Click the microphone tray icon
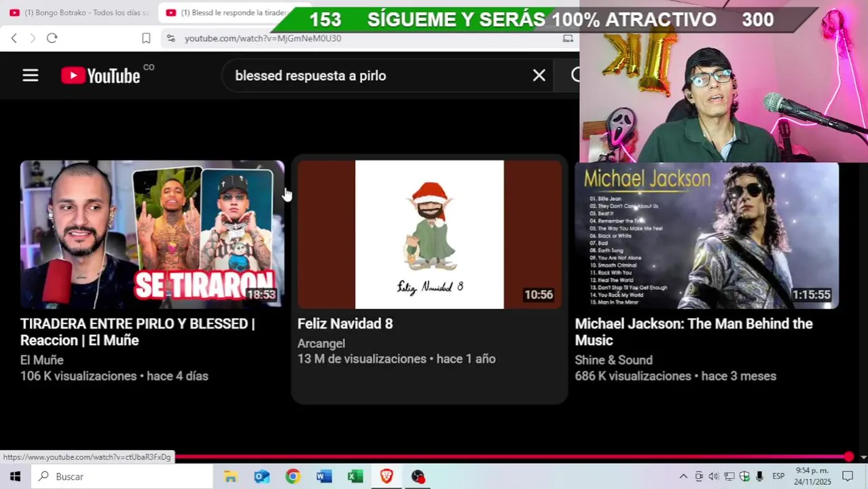The height and width of the screenshot is (489, 868). tap(759, 476)
